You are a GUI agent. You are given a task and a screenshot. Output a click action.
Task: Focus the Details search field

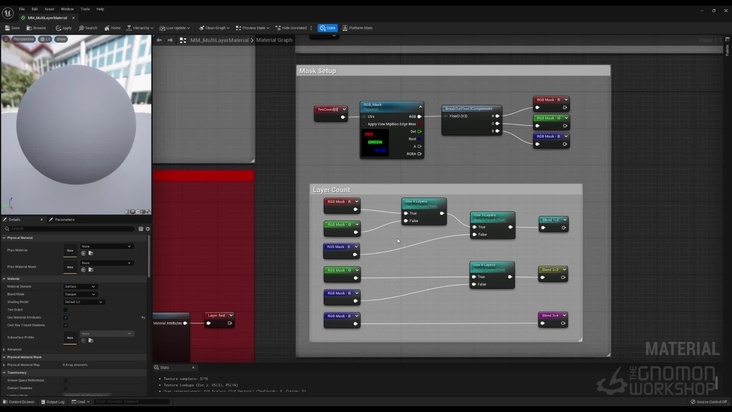tap(69, 229)
